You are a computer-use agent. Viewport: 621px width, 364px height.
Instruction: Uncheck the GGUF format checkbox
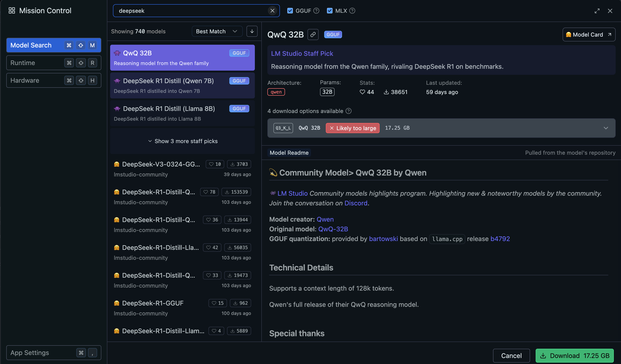click(x=290, y=11)
